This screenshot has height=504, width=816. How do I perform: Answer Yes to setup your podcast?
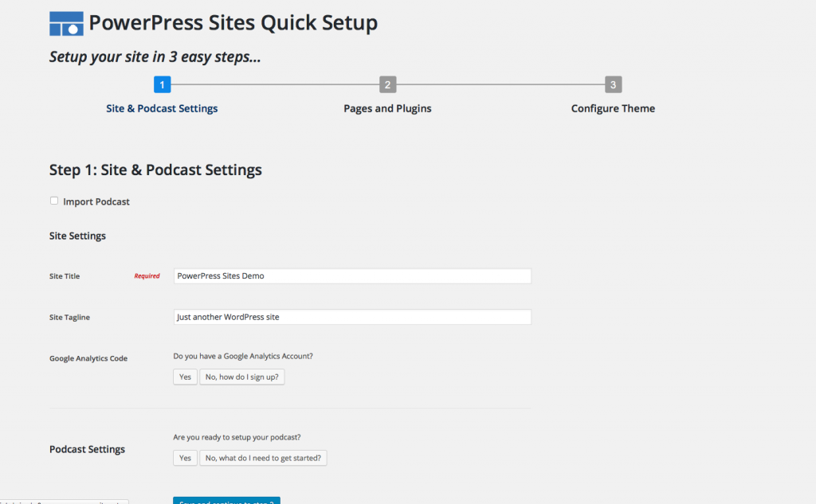[x=185, y=458]
